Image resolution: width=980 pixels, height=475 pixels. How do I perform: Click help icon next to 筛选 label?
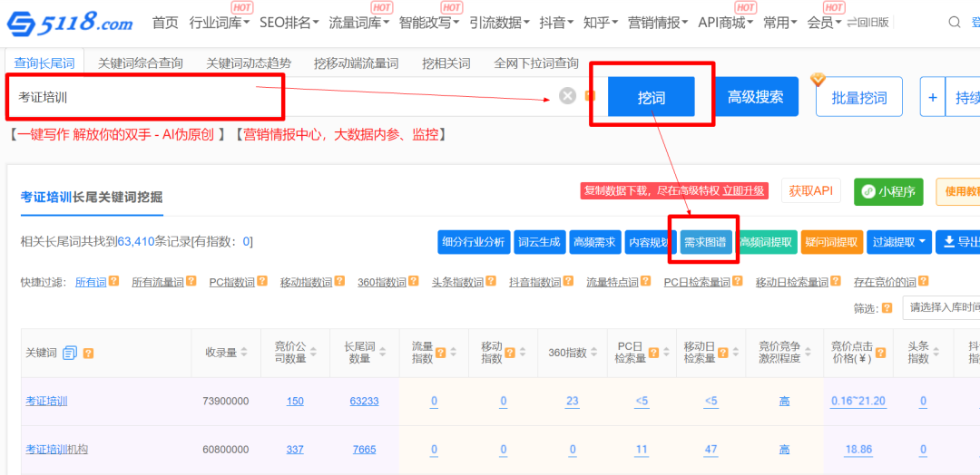click(x=887, y=308)
